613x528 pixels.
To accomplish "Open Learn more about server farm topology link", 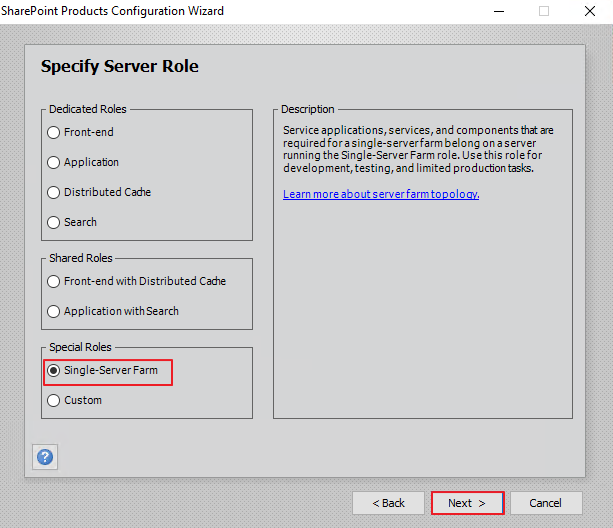I will pos(381,194).
